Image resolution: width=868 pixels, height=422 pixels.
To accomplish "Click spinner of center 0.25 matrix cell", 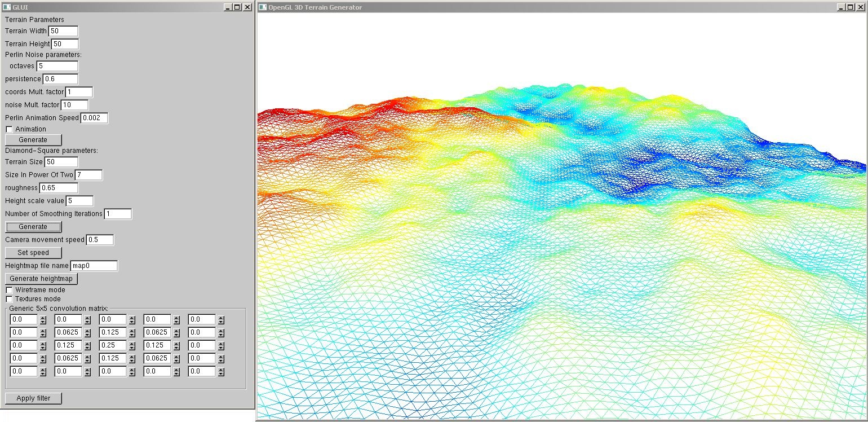I will [132, 346].
